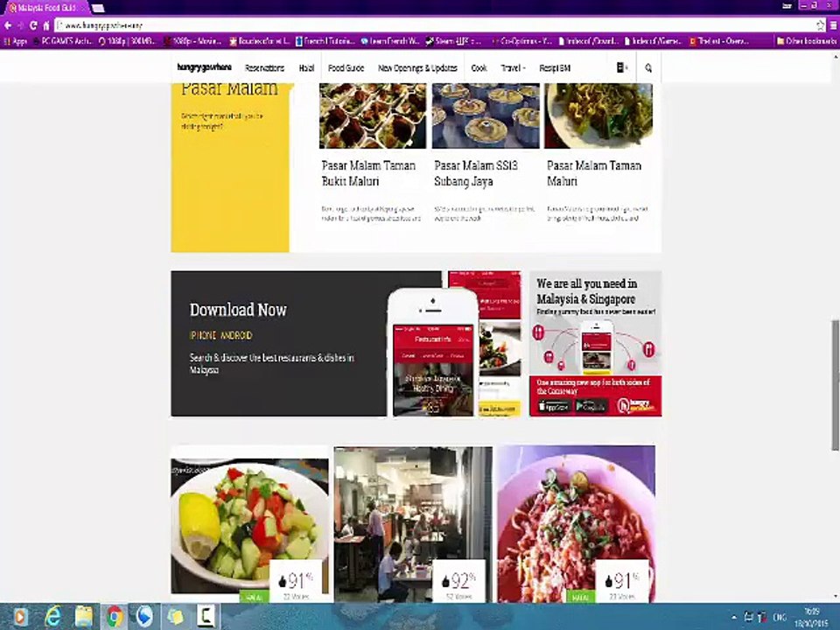Tap the App Store badge in the ad
The image size is (840, 630).
click(554, 407)
